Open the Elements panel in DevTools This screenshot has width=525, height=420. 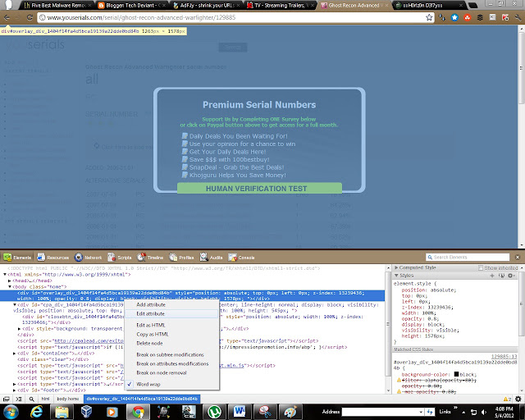point(17,258)
